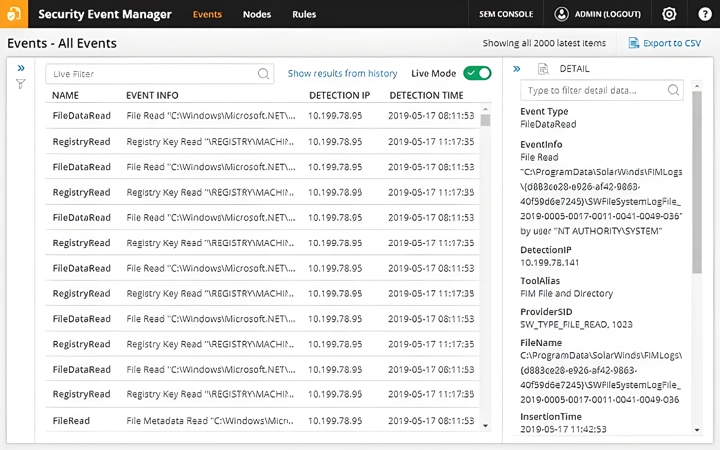Click the 'SW_TYPE_FILE_READ, 1023' ProviderSID value
The width and height of the screenshot is (720, 450).
[576, 325]
